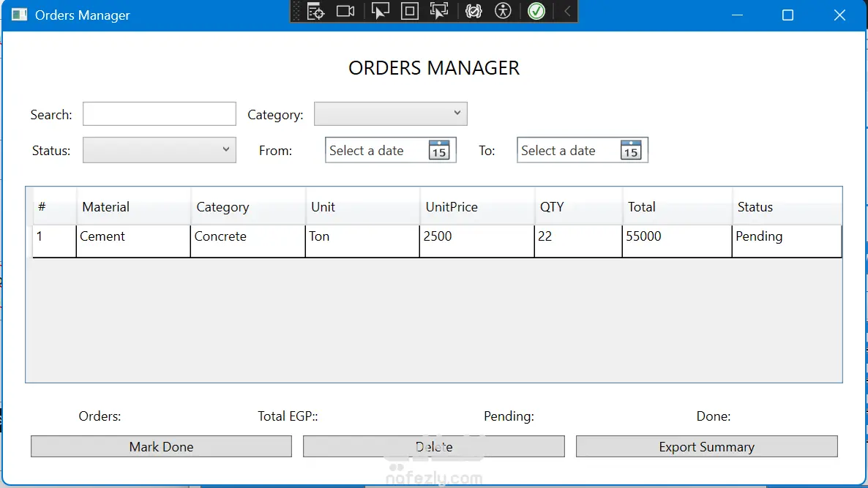Enable the Track Focused Element icon
This screenshot has height=488, width=868.
tap(439, 11)
